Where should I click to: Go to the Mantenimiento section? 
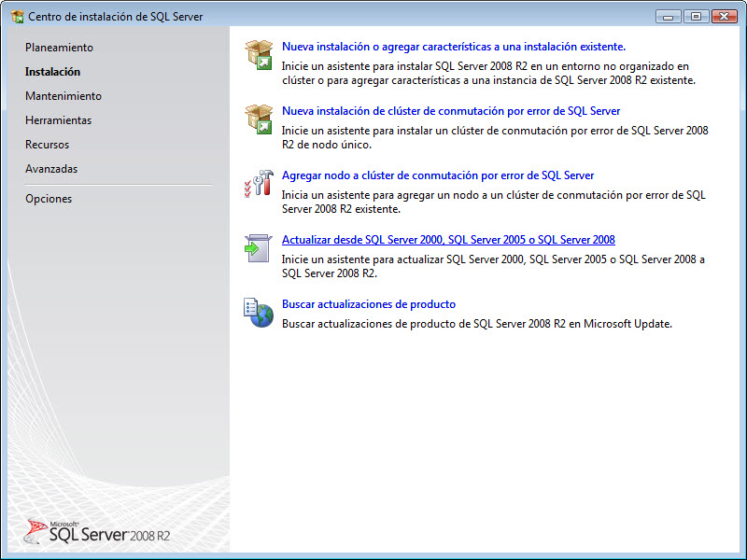point(63,96)
